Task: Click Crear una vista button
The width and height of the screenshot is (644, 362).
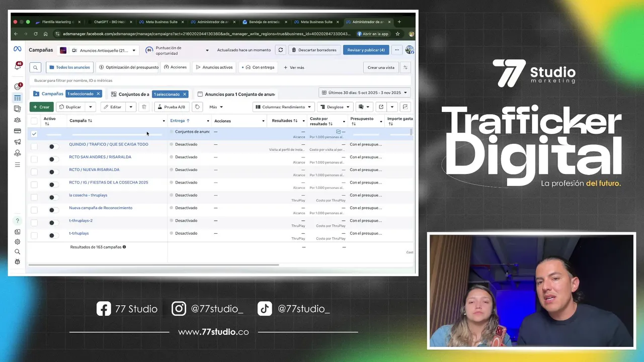Action: pos(381,67)
